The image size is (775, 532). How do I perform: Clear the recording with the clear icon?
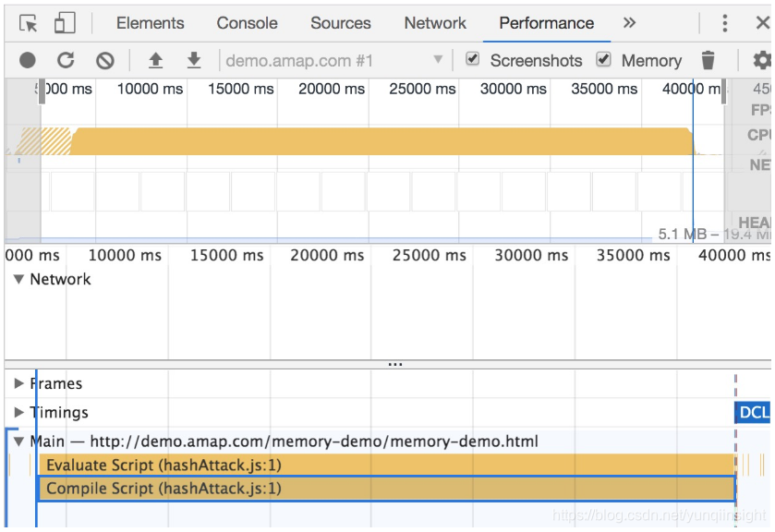click(x=104, y=61)
